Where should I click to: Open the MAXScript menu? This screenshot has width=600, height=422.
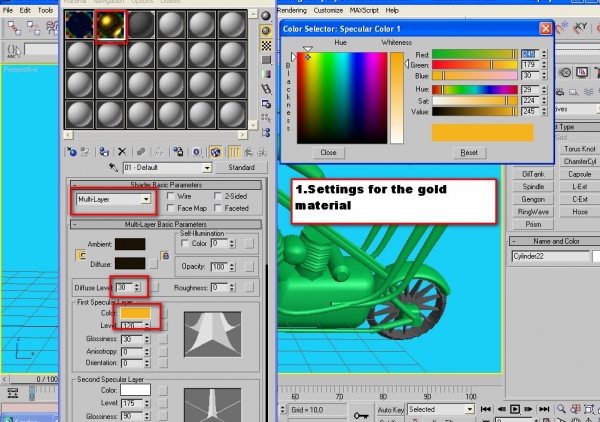(x=364, y=10)
